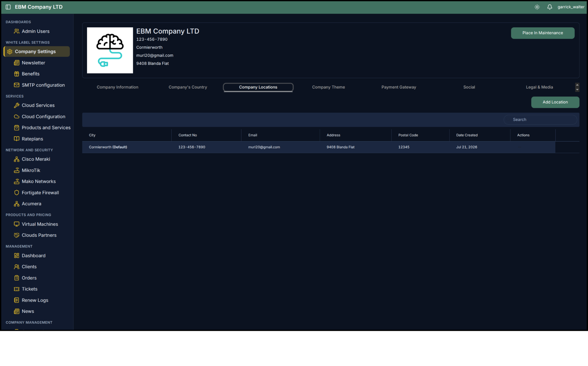Click the Fortigate Firewall shield icon
Viewport: 588px width, 366px height.
[x=17, y=193]
